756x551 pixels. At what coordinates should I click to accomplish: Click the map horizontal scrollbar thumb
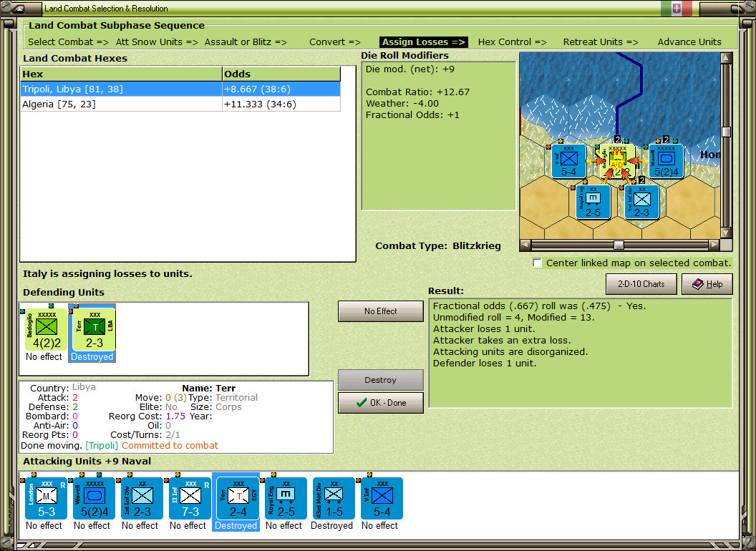[619, 245]
